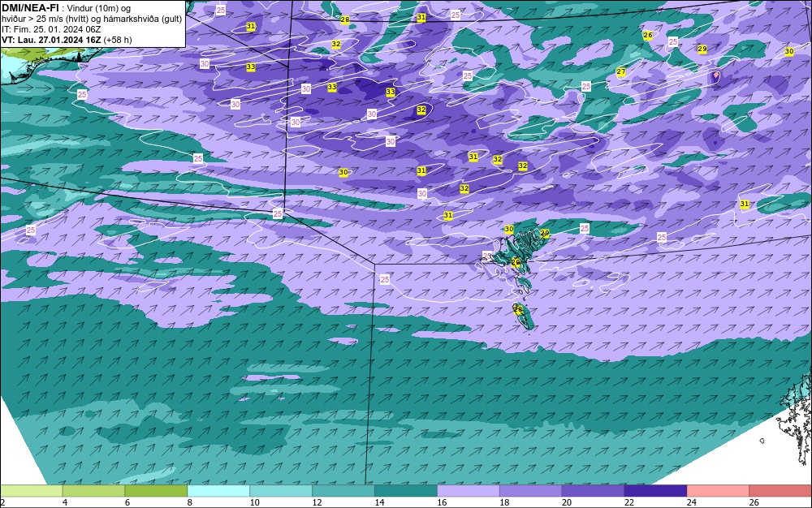Choose the 16–18 m/s lavender legend swatch
812x508 pixels.
pos(469,491)
